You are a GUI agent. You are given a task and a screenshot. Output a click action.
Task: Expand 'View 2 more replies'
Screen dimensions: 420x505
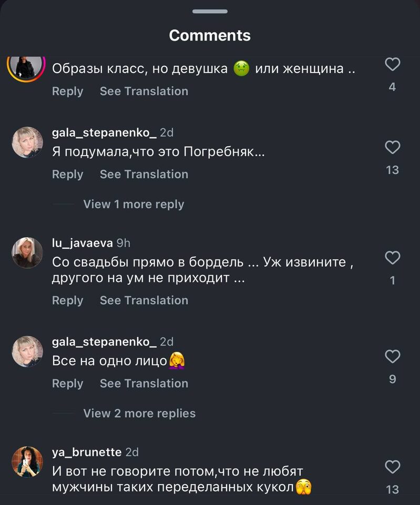click(139, 413)
